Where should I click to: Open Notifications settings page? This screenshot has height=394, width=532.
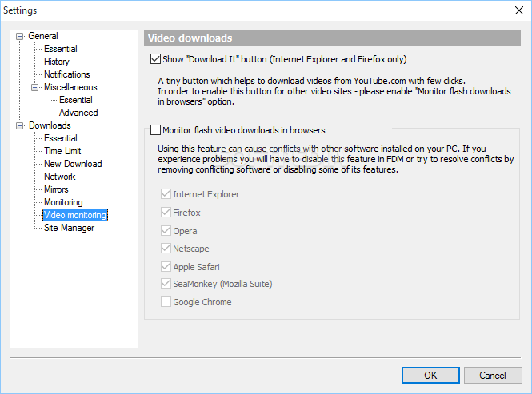(67, 74)
